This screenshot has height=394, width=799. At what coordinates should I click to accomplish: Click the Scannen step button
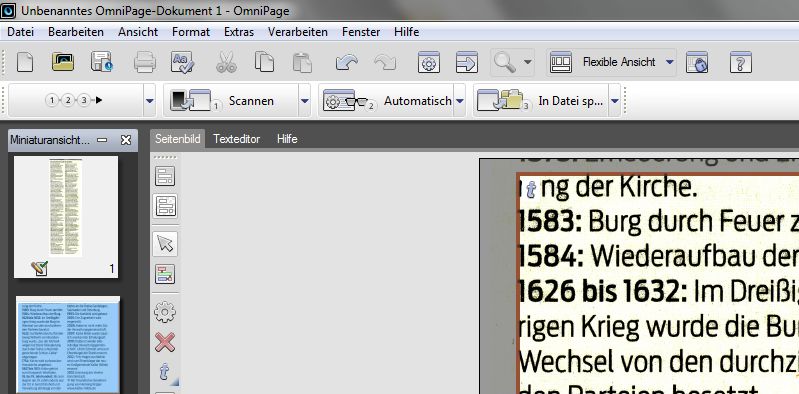(231, 101)
